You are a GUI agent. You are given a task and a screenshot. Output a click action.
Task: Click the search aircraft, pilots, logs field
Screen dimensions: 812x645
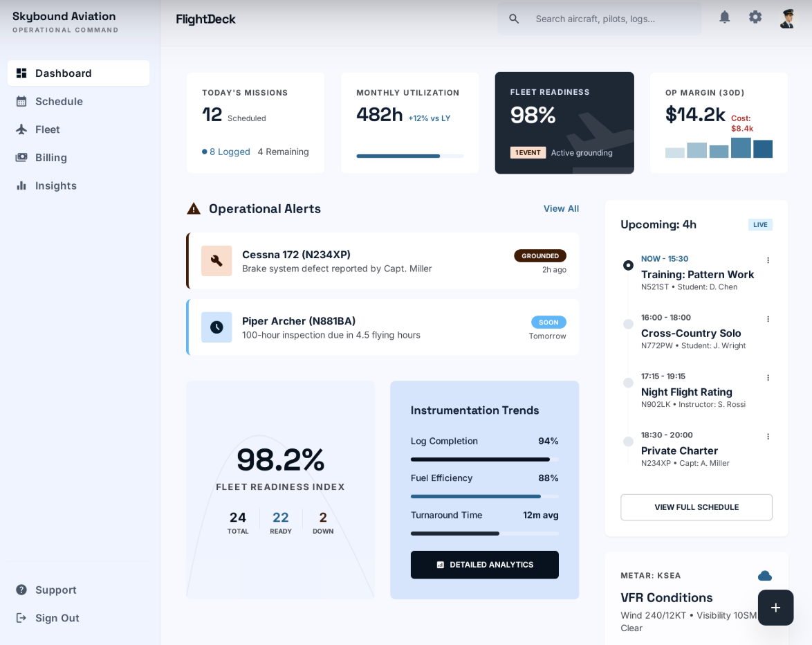(x=599, y=19)
